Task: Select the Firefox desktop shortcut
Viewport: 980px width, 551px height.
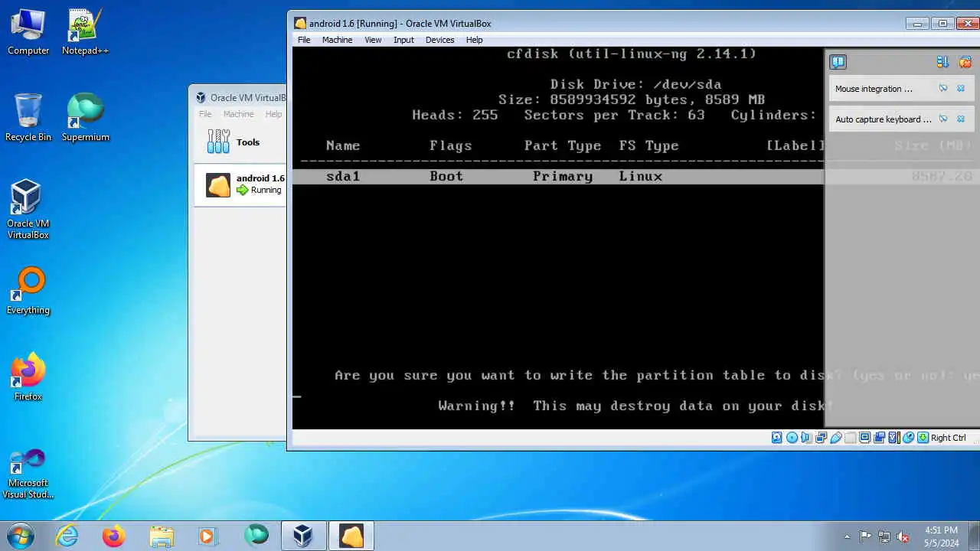Action: pyautogui.click(x=28, y=377)
